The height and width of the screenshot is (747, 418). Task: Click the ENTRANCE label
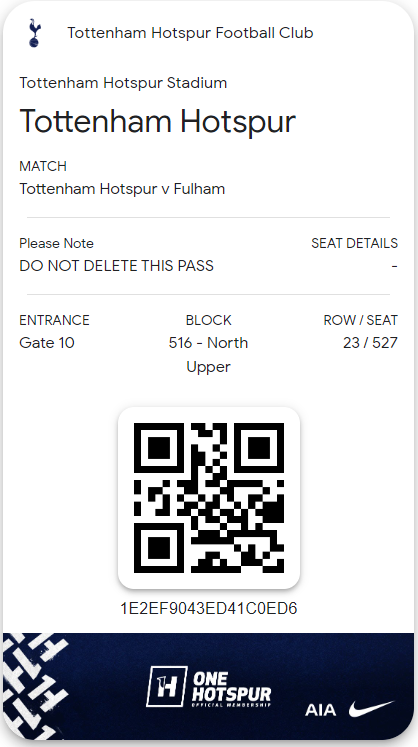tap(54, 320)
